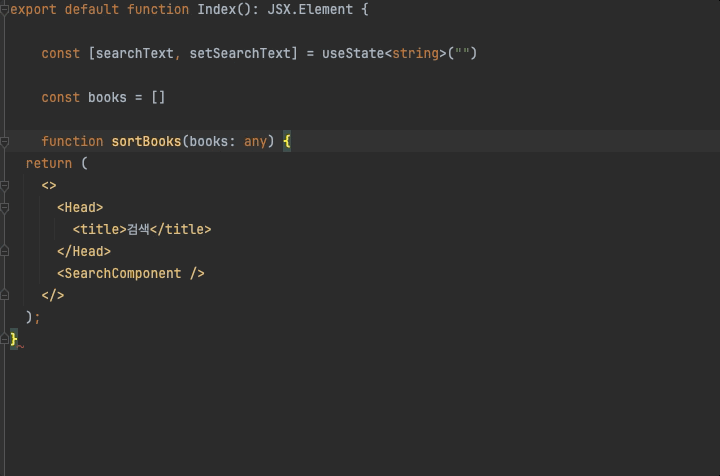
Task: Click the sortBooks function name
Action: pos(146,141)
